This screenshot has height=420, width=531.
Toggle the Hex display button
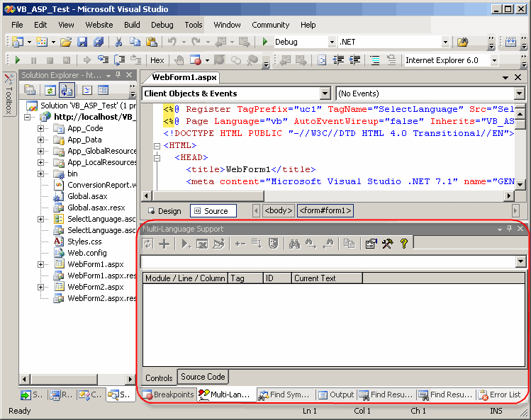pos(157,60)
